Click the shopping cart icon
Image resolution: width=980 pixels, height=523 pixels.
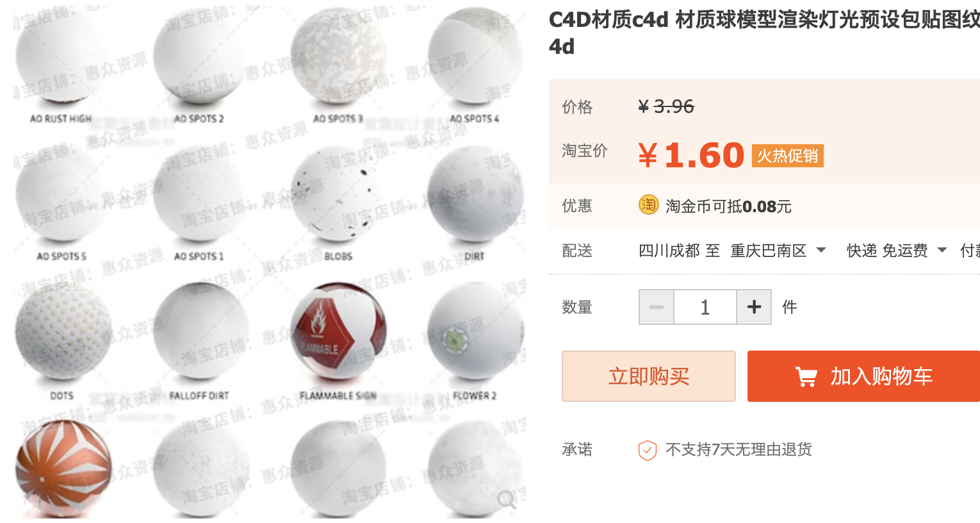(806, 377)
